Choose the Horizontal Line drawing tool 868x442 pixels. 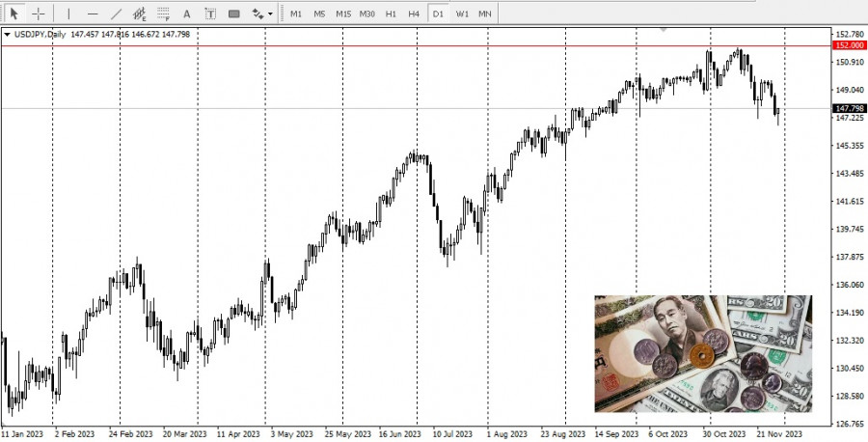[x=93, y=14]
